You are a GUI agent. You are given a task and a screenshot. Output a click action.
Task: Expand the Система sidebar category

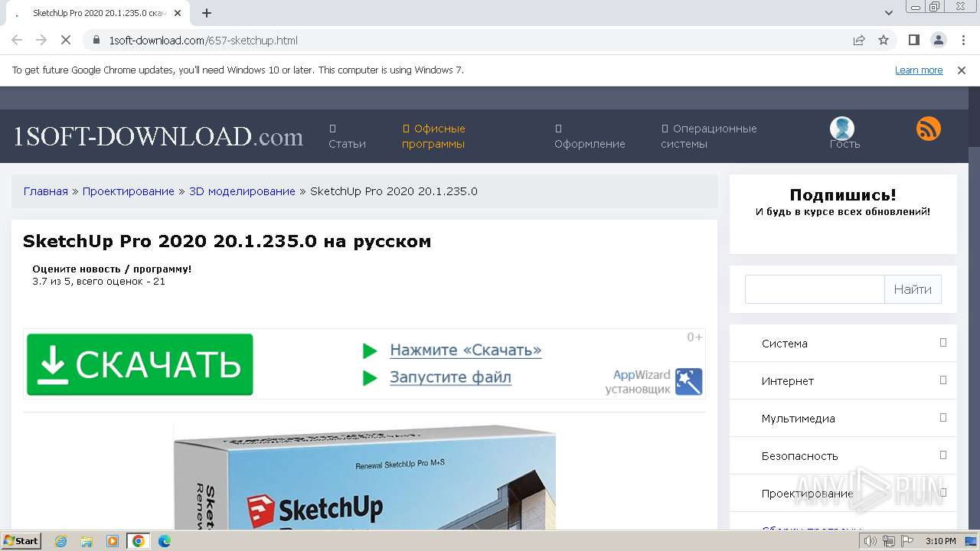pyautogui.click(x=943, y=343)
